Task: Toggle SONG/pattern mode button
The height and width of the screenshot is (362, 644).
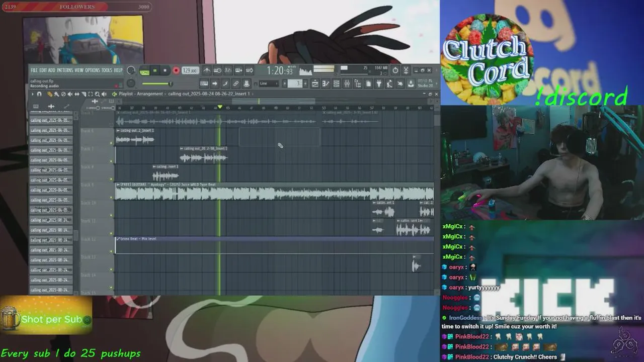Action: tap(144, 71)
